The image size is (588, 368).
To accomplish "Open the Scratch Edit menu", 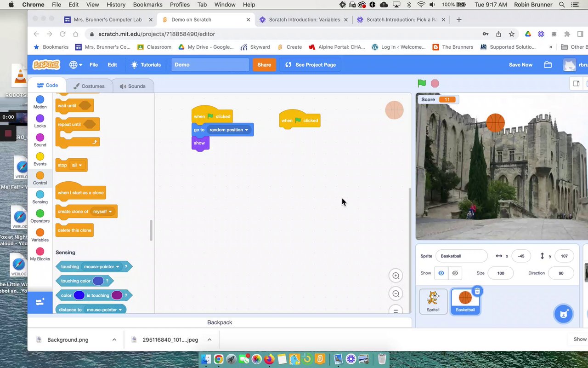I will click(112, 65).
